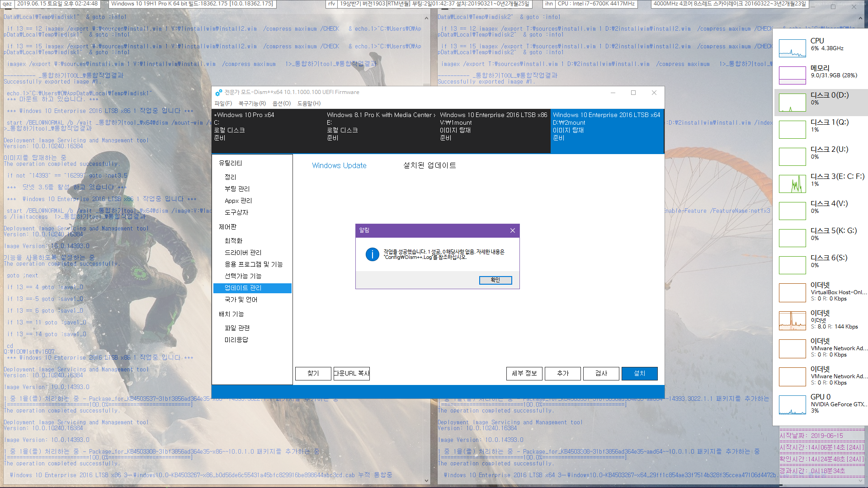Select 설치된 업데이트 tab
Viewport: 868px width, 488px height.
click(x=429, y=165)
